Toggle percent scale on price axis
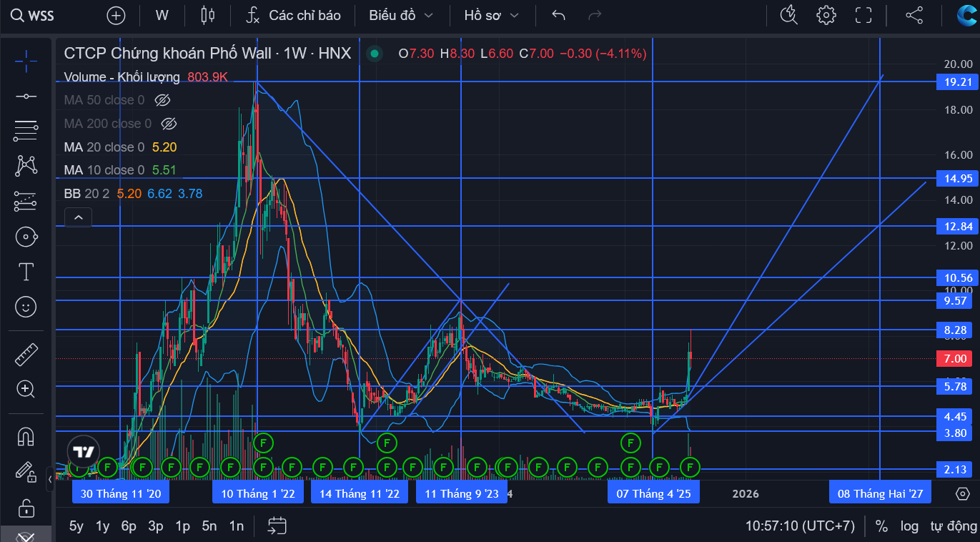This screenshot has height=542, width=980. point(881,526)
